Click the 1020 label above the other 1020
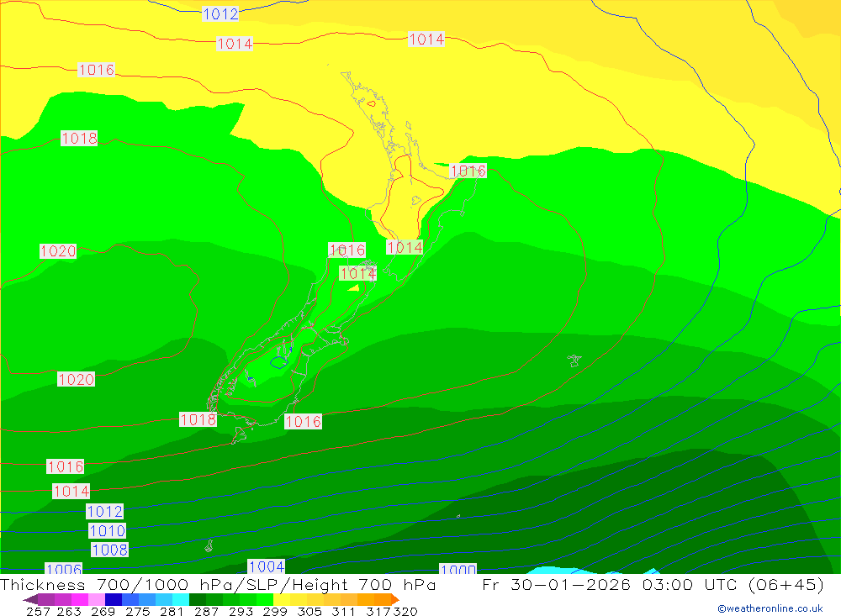This screenshot has height=616, width=841. pos(58,251)
